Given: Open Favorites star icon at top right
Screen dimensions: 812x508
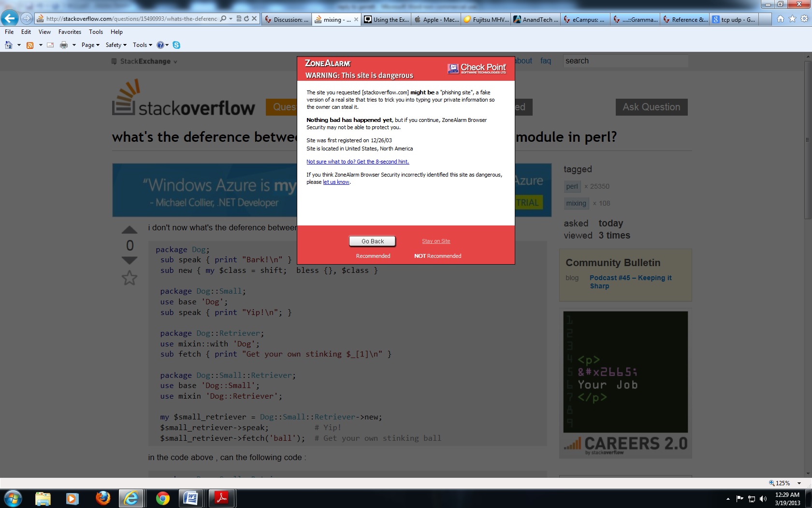Looking at the screenshot, I should coord(792,19).
